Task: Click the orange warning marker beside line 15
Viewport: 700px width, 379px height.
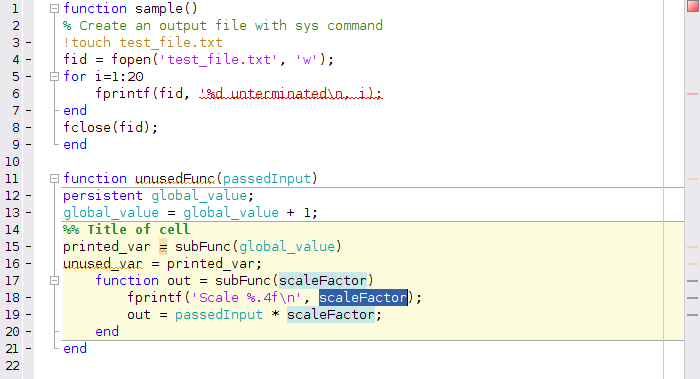Action: tap(692, 246)
